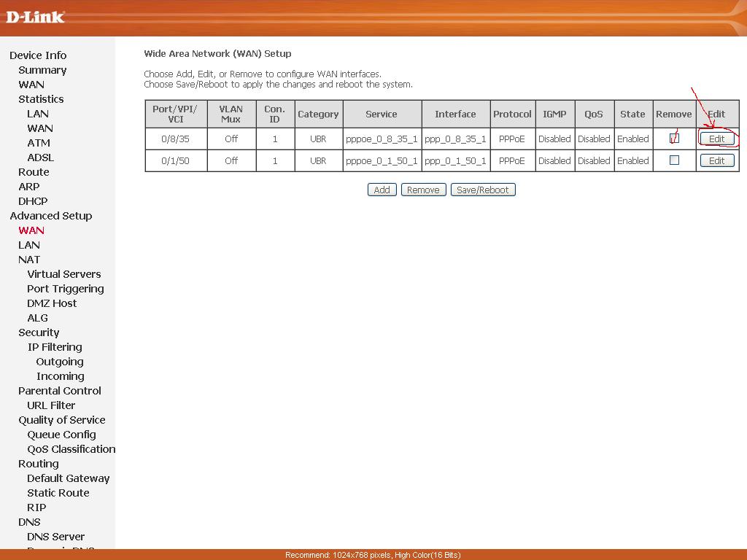This screenshot has width=747, height=560.
Task: Open Port Triggering settings
Action: [x=66, y=289]
